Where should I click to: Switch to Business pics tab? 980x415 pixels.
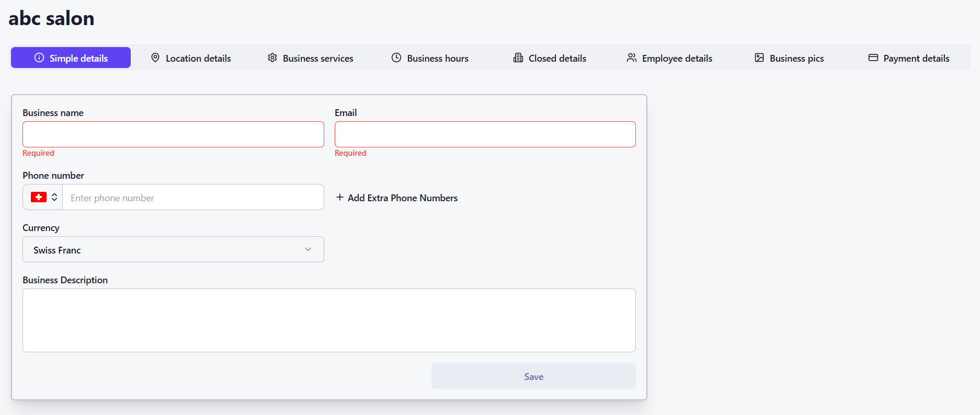[x=789, y=57]
